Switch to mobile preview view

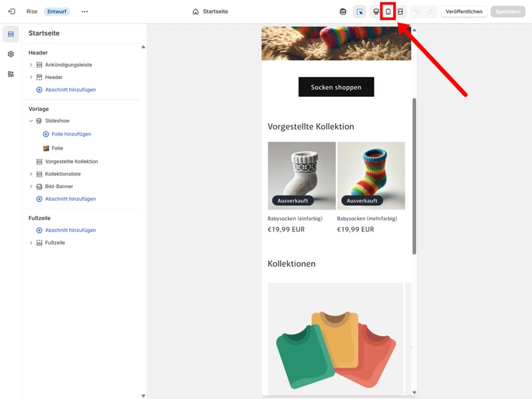[x=388, y=11]
